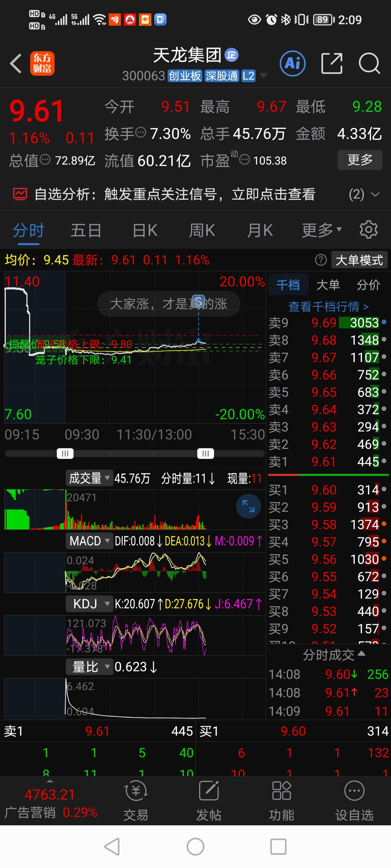Switch to 分时 chart tab
The width and height of the screenshot is (391, 868).
[28, 230]
